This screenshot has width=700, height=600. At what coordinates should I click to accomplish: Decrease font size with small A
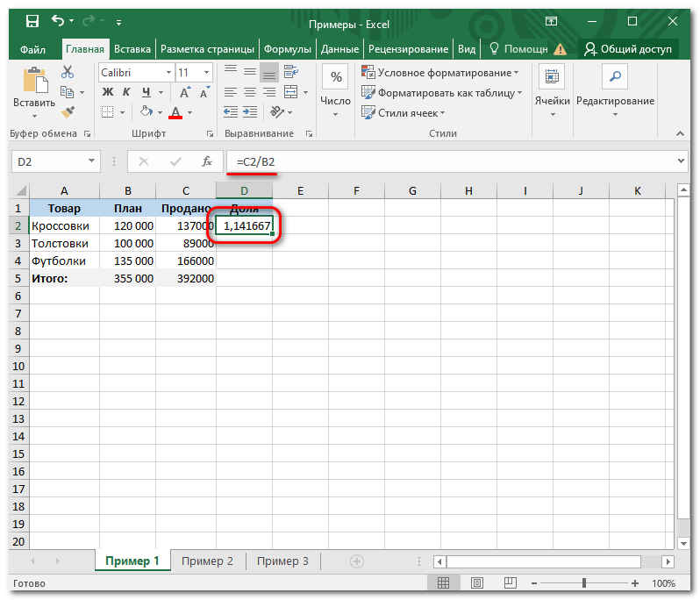204,93
